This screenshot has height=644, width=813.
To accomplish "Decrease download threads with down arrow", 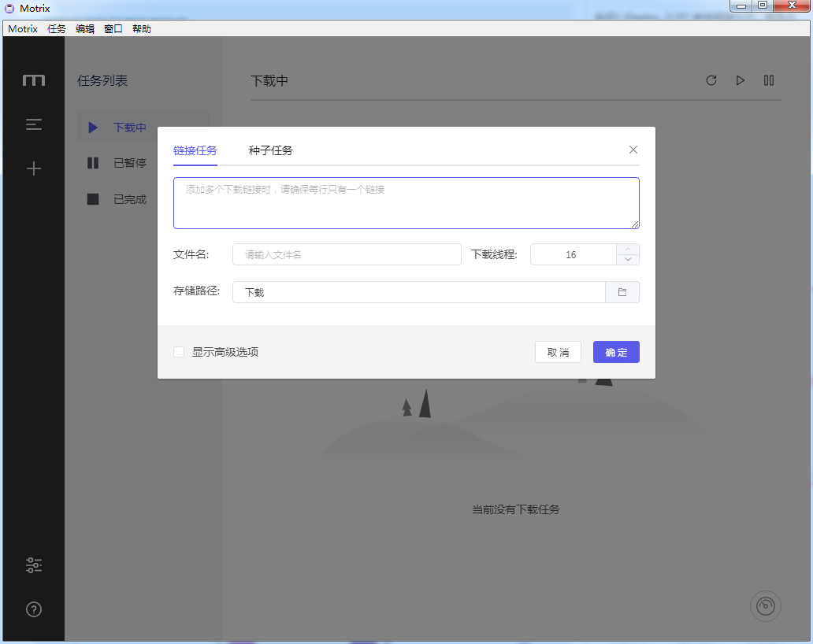I will pyautogui.click(x=628, y=259).
